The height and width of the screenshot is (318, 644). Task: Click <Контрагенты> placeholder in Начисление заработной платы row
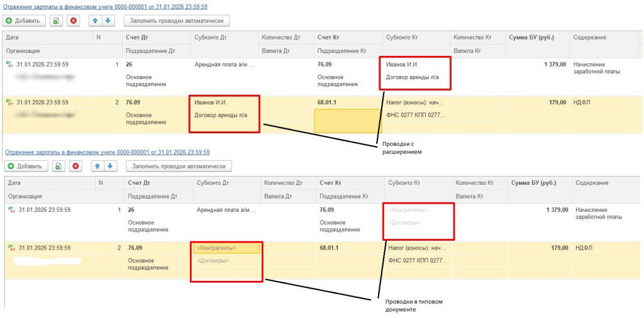click(x=408, y=210)
